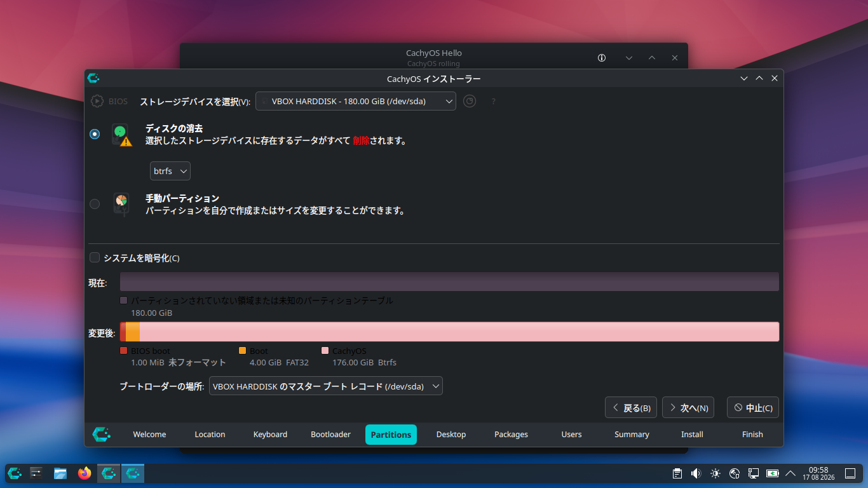Click the 176.00 GiB Btrfs size text
Image resolution: width=868 pixels, height=488 pixels.
364,363
